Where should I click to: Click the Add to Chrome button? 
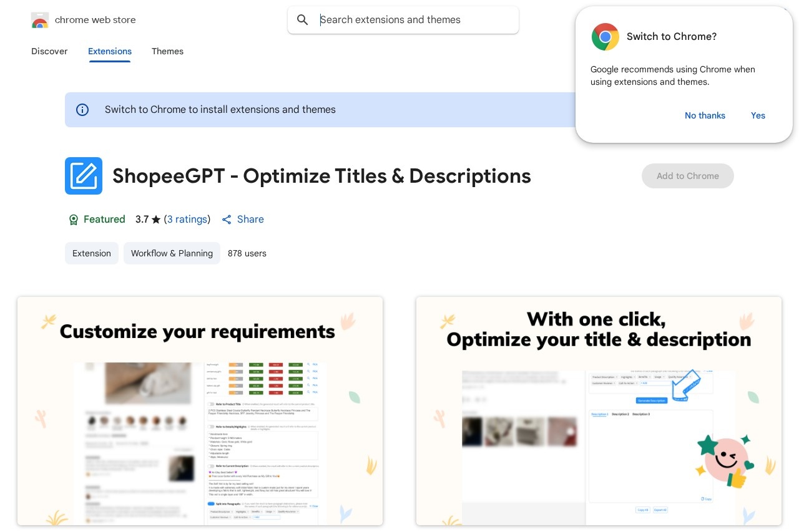[687, 176]
